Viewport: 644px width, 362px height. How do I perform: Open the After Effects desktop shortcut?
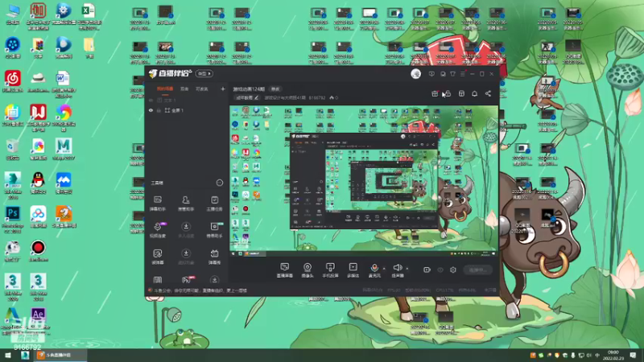click(38, 319)
